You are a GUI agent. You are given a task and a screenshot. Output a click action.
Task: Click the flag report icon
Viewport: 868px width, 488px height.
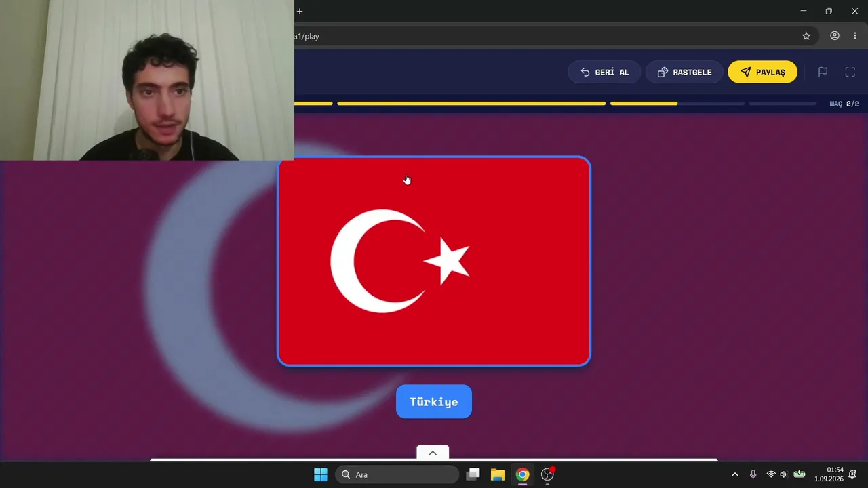(823, 72)
